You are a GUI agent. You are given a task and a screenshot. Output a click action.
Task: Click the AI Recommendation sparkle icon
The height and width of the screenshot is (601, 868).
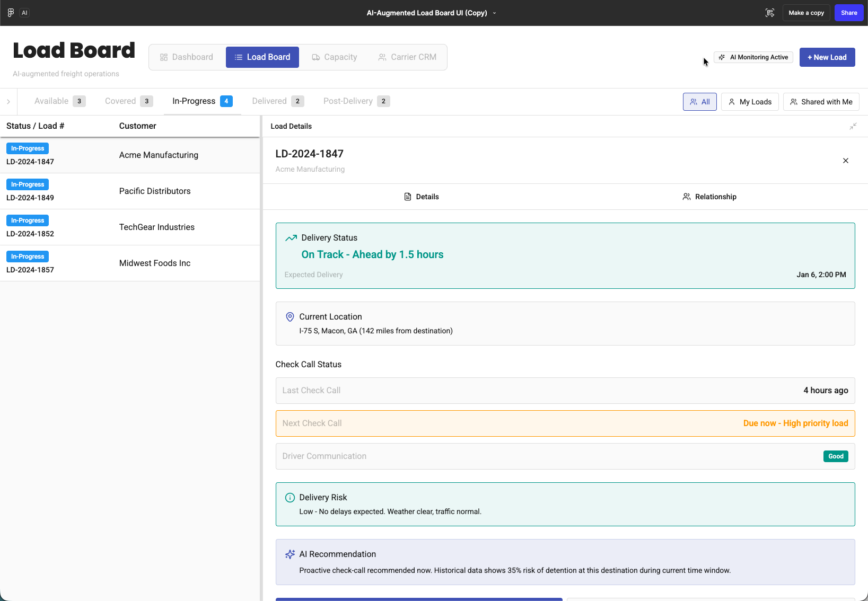coord(290,554)
